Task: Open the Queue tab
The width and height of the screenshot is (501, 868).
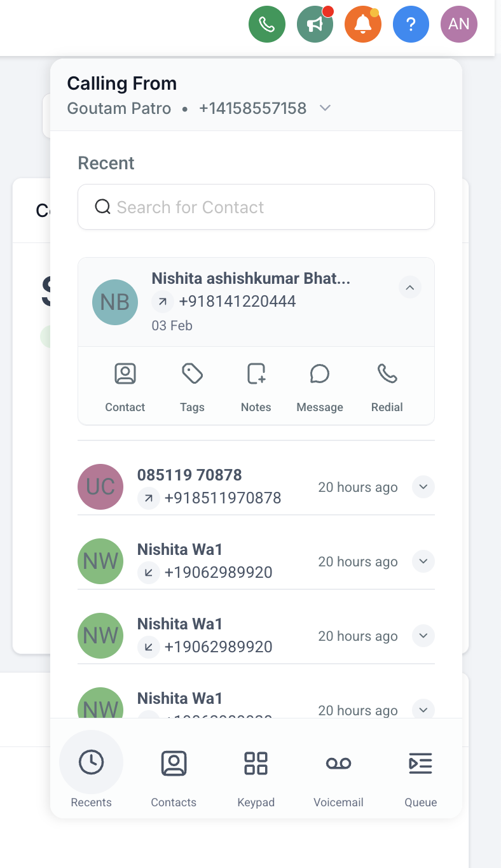Action: pyautogui.click(x=421, y=773)
